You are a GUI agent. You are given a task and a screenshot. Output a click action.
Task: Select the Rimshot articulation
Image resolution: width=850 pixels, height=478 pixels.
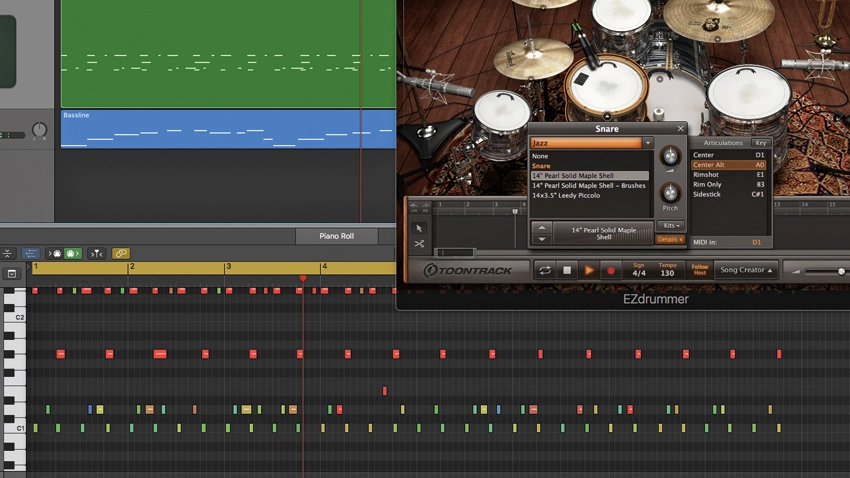728,175
